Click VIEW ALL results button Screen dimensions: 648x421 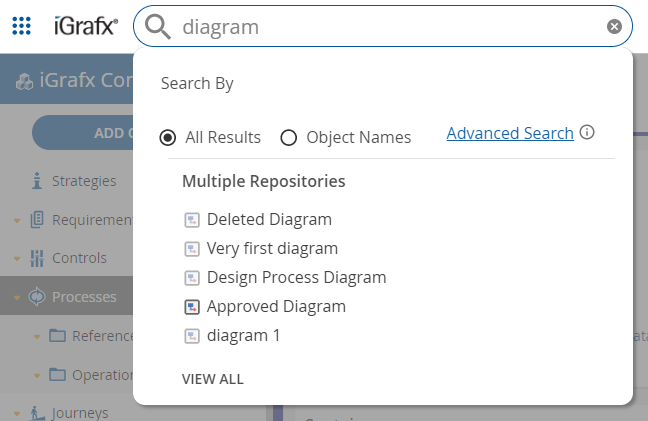212,379
